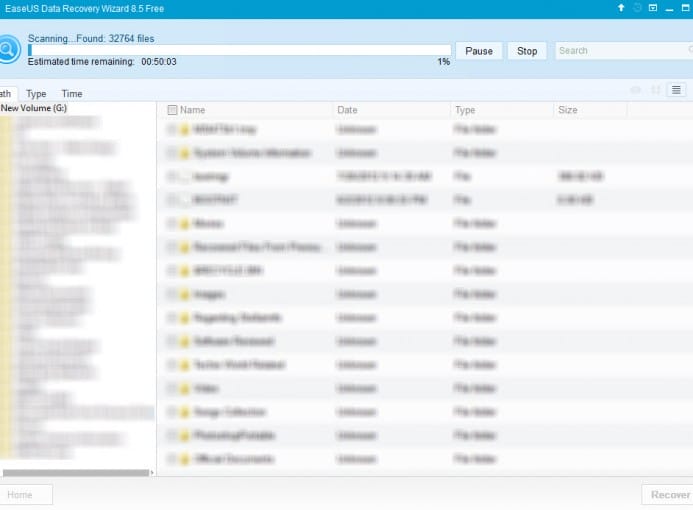Switch to the Type tab
The height and width of the screenshot is (510, 693).
coord(36,94)
